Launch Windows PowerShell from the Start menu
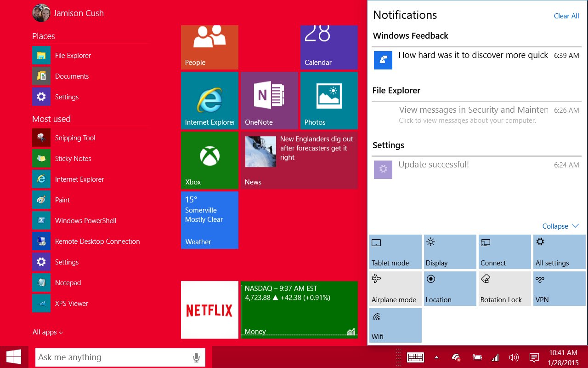Screen dimensions: 588x368 point(91,221)
